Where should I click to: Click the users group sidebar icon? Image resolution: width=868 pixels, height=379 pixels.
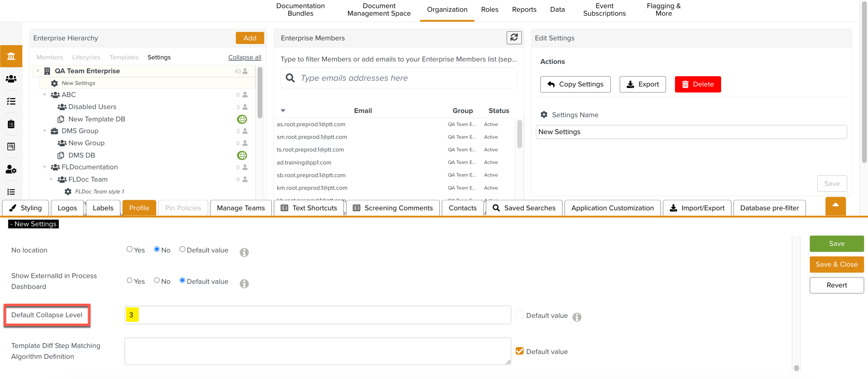11,79
